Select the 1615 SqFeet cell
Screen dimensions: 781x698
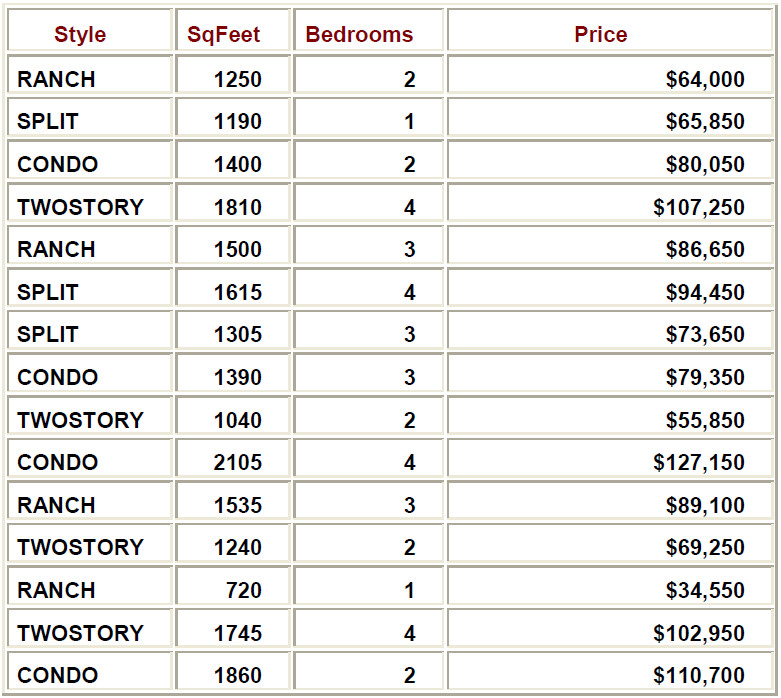(238, 292)
